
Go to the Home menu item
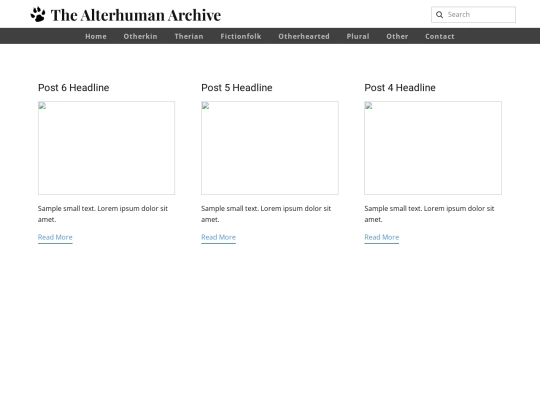point(96,36)
